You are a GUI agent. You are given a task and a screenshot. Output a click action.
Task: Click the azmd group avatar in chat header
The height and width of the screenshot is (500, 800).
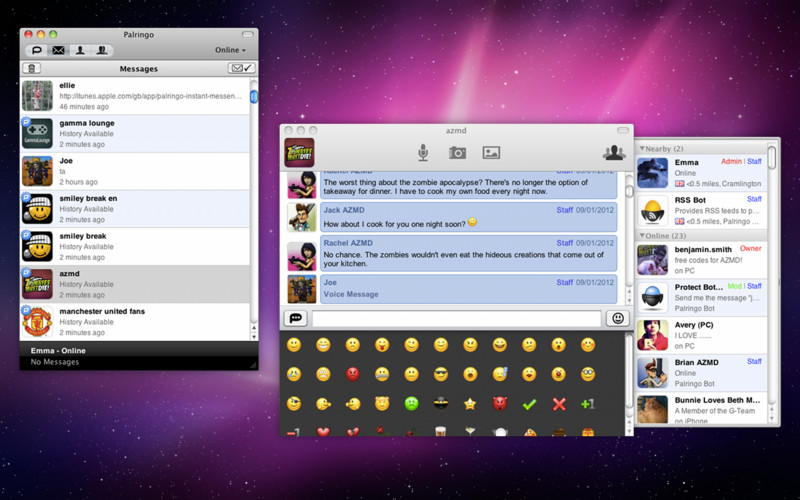tap(299, 153)
